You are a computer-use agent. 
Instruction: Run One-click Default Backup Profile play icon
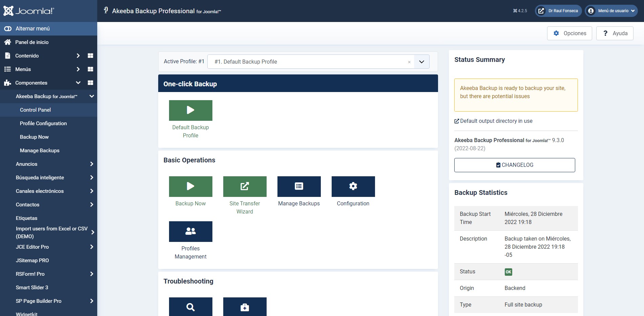point(191,110)
